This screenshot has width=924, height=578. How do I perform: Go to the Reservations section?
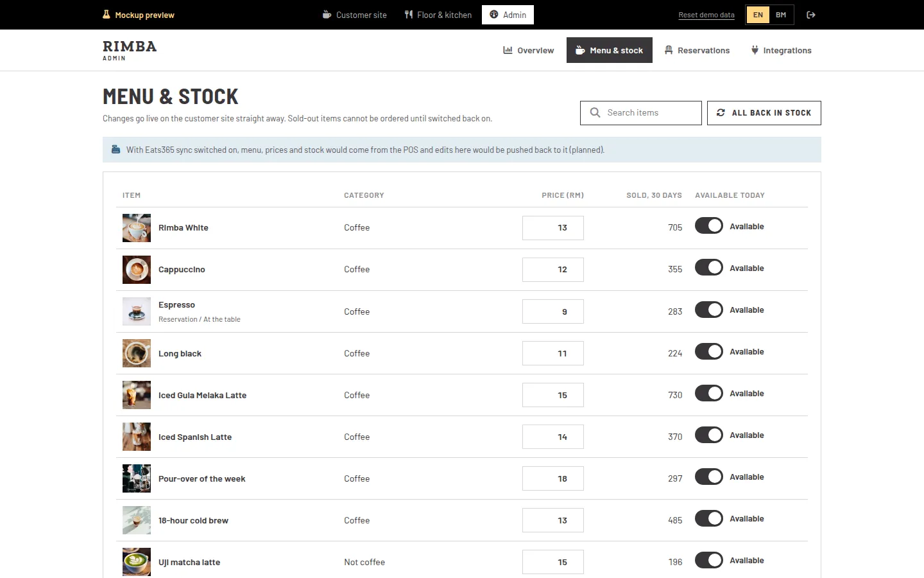point(697,50)
